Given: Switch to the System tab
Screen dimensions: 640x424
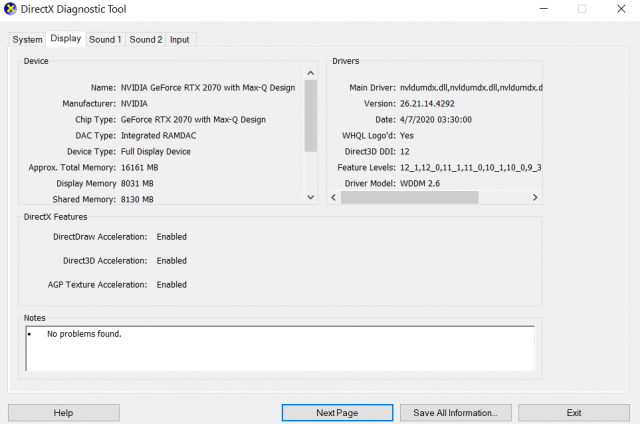Looking at the screenshot, I should tap(27, 40).
